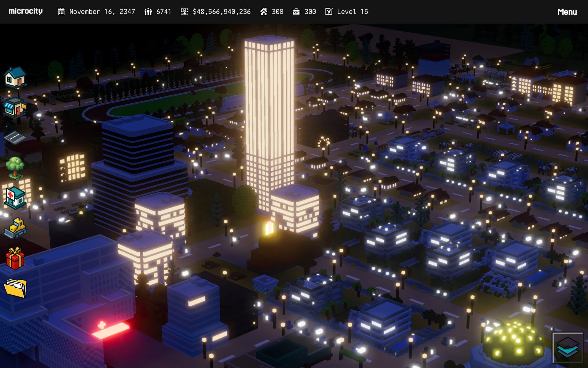Open the Menu
Screen dimensions: 588x368
tap(567, 12)
